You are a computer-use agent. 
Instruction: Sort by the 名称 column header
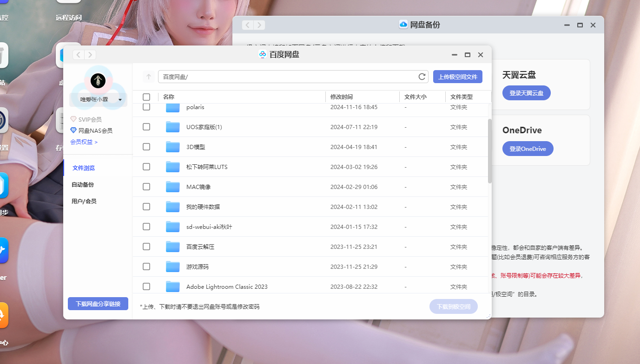point(169,97)
